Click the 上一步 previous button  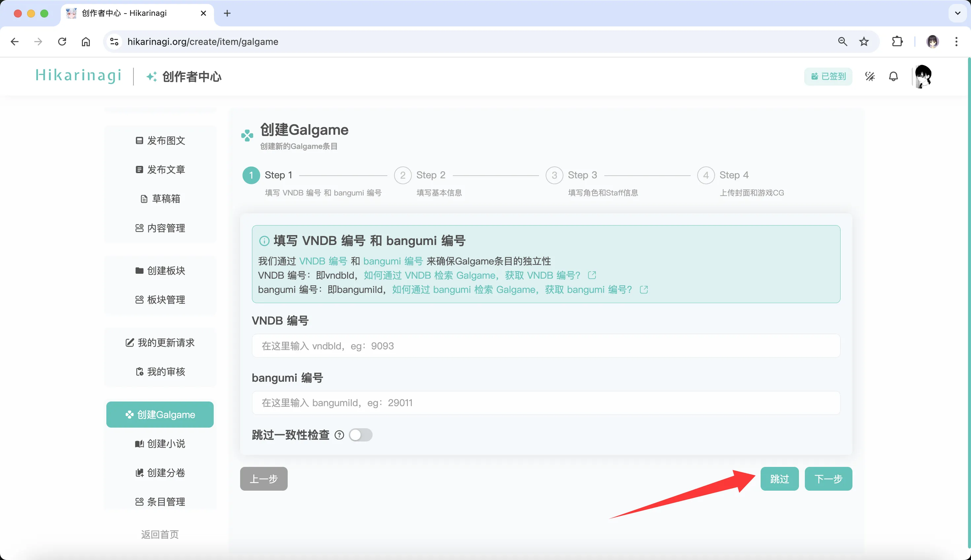(x=264, y=479)
